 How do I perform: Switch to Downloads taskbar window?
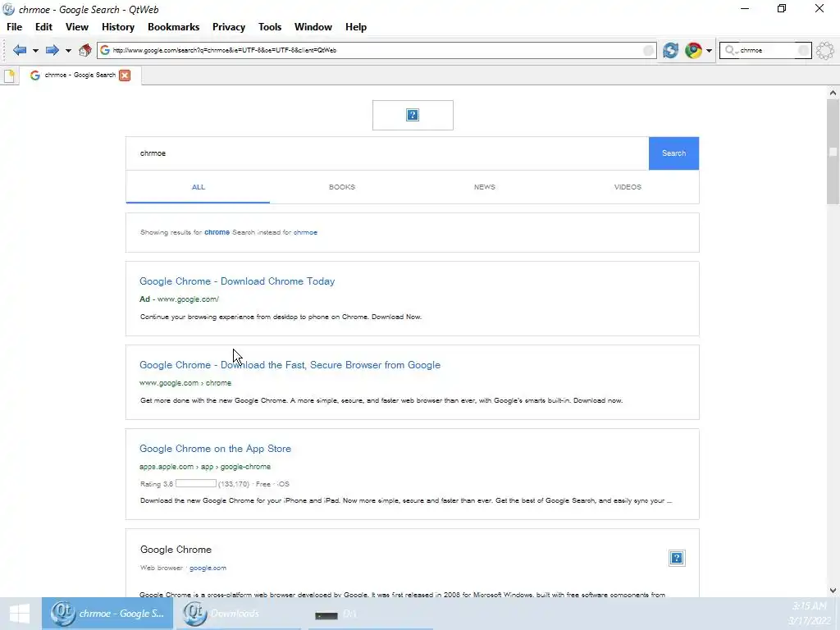point(238,614)
